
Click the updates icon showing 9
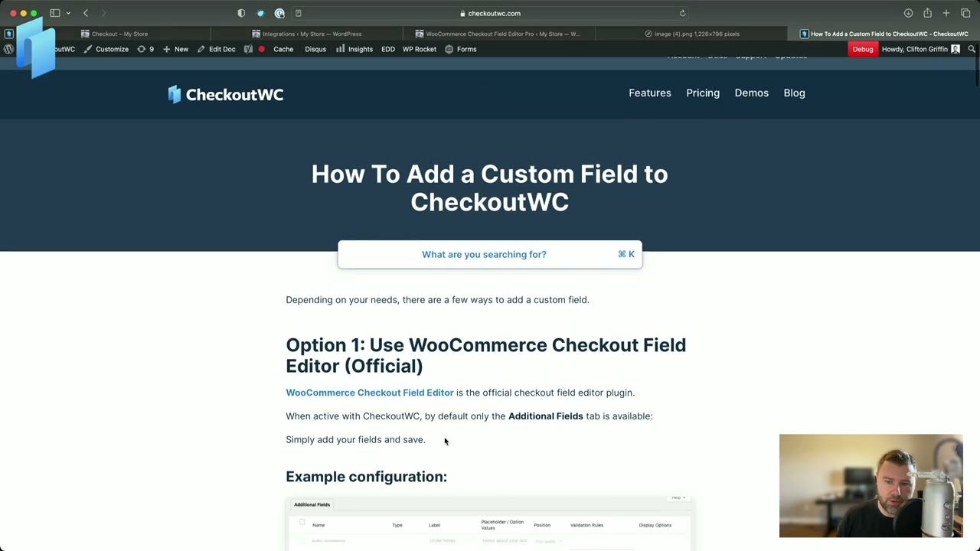tap(145, 49)
